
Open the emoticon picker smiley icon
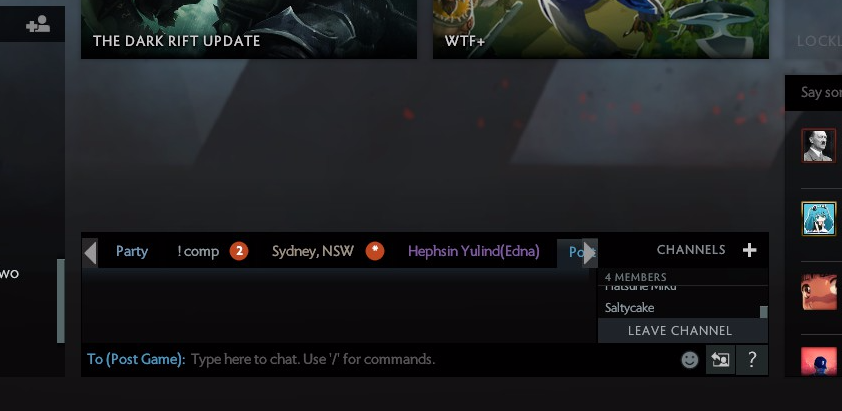690,359
